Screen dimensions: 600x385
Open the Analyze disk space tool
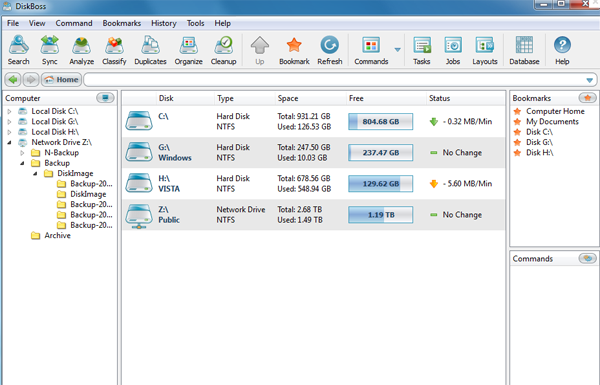point(82,50)
